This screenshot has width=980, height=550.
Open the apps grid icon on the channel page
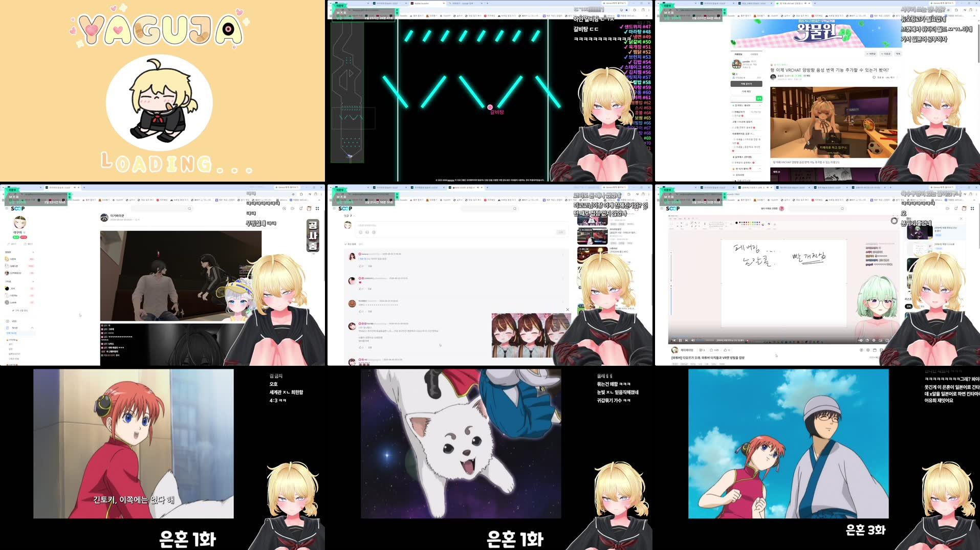tap(317, 209)
